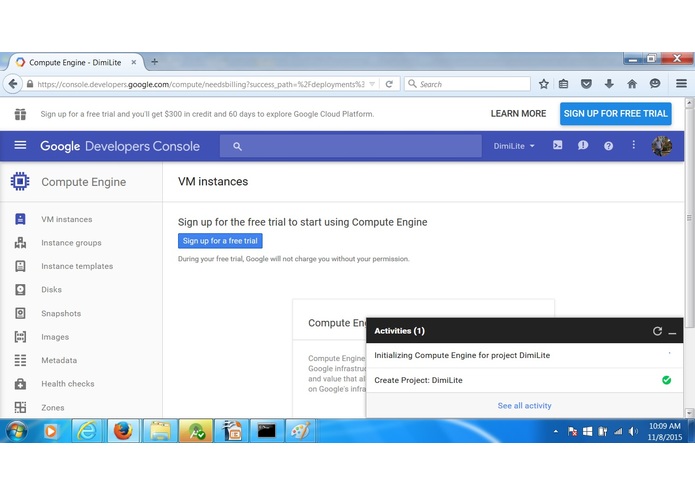This screenshot has width=695, height=494.
Task: Click the volume speaker tray icon
Action: click(x=633, y=431)
